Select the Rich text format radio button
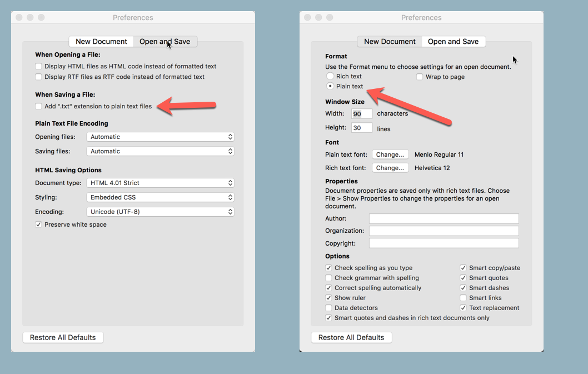588x374 pixels. click(x=330, y=76)
